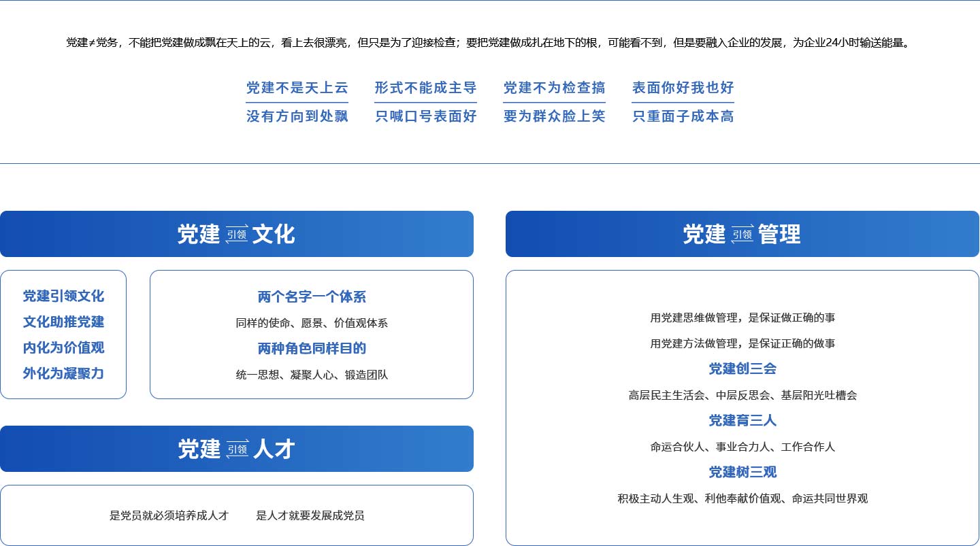Viewport: 980px width, 546px height.
Task: Click the text 只重面子成本高
Action: [683, 116]
